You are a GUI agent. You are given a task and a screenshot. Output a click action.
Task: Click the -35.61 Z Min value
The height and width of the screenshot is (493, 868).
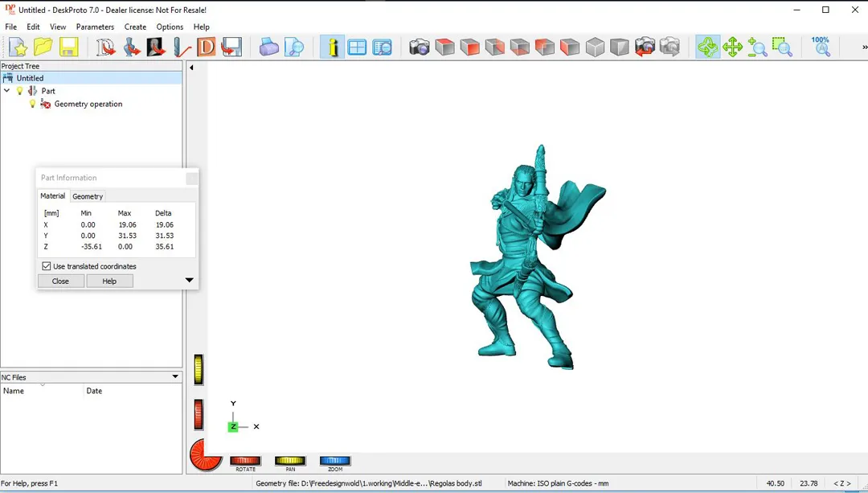tap(92, 246)
